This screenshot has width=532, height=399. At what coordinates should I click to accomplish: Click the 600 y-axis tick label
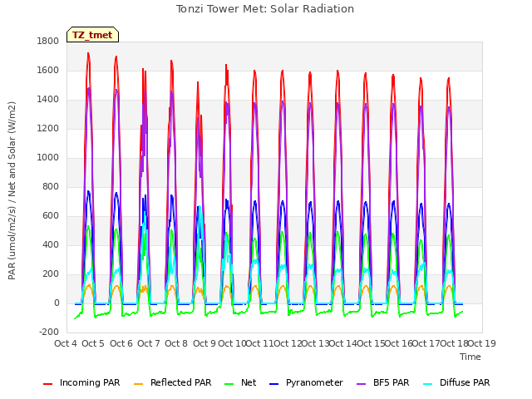51,216
